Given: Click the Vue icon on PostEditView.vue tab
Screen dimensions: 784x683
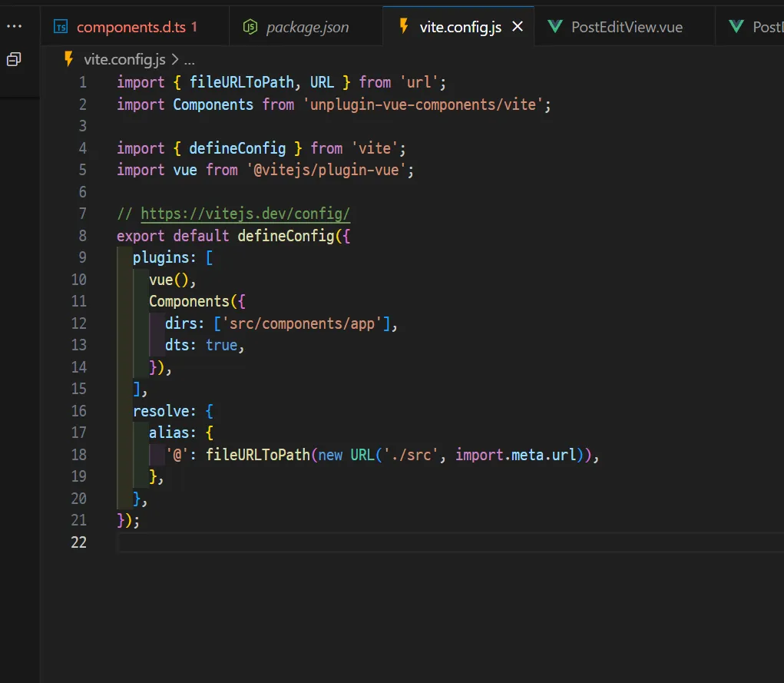Looking at the screenshot, I should click(555, 26).
